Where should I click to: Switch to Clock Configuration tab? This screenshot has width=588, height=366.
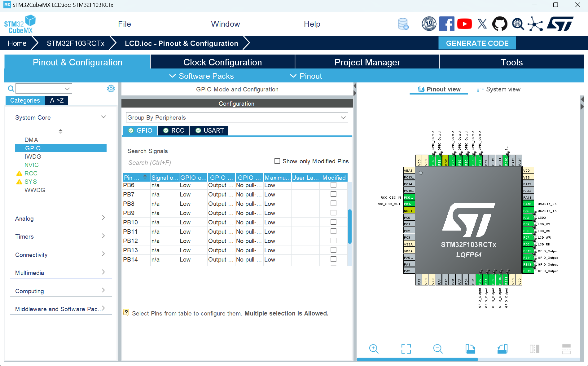coord(222,62)
